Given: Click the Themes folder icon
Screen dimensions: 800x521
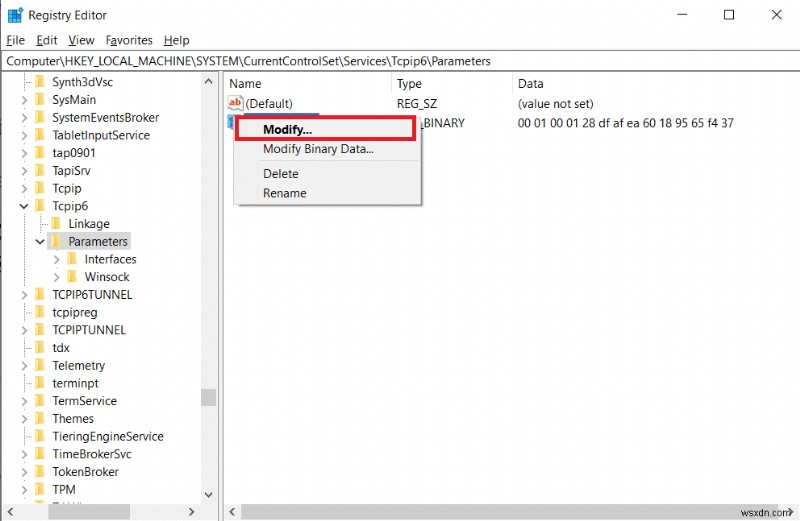Looking at the screenshot, I should click(x=40, y=418).
